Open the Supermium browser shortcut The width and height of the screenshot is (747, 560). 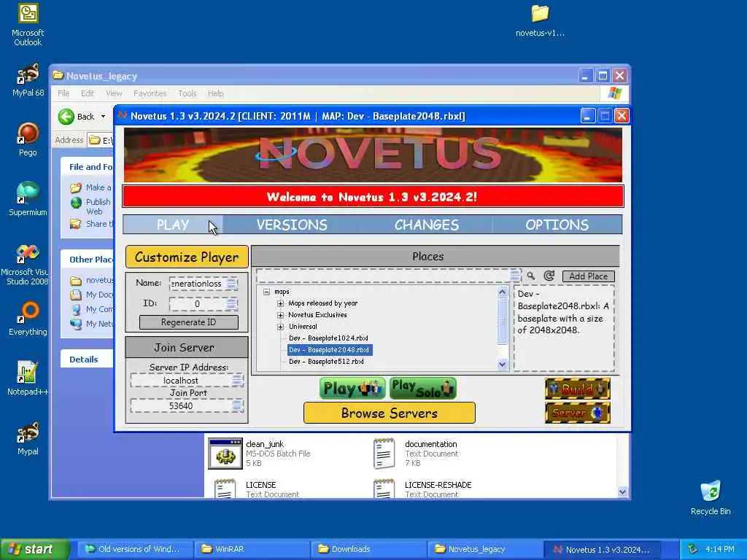(28, 199)
